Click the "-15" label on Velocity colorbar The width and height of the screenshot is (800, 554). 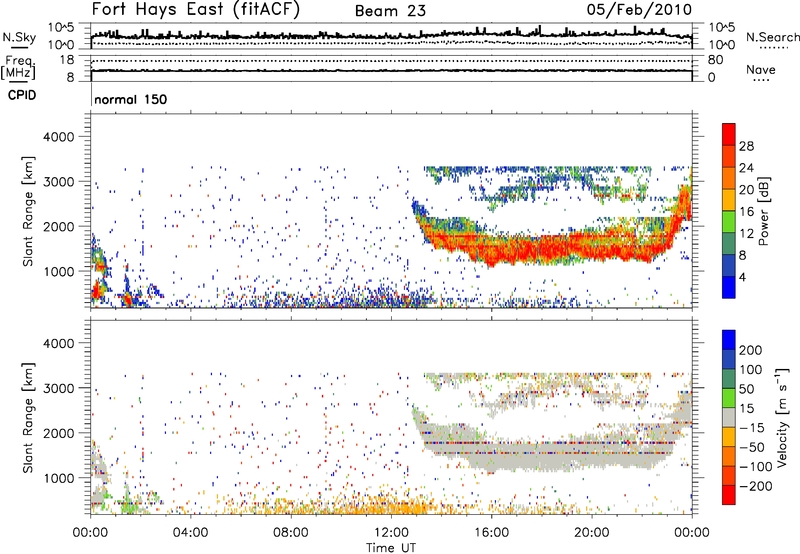[x=751, y=427]
